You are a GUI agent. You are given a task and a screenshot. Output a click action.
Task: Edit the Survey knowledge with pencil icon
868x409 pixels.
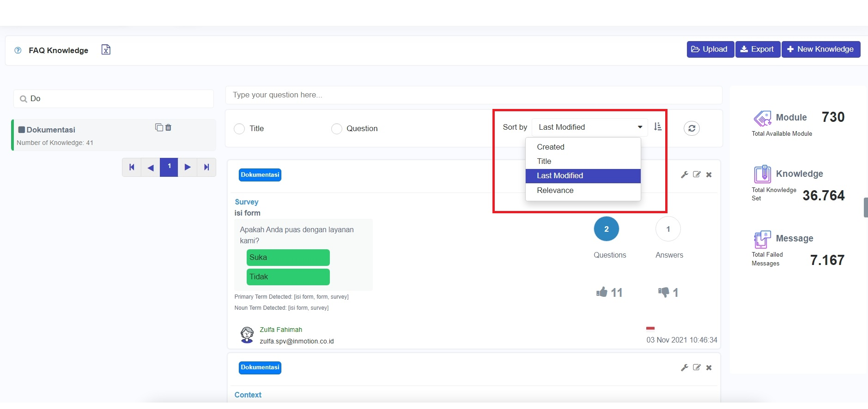pos(697,174)
